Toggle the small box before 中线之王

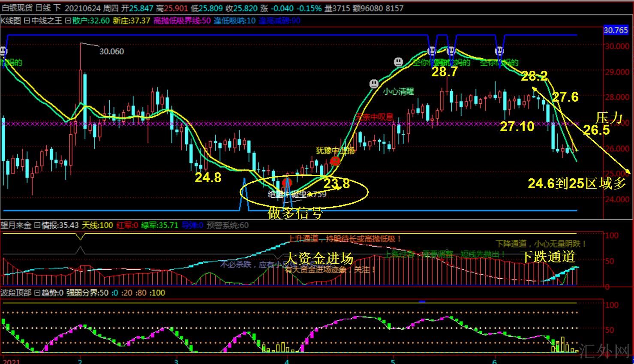pyautogui.click(x=27, y=21)
